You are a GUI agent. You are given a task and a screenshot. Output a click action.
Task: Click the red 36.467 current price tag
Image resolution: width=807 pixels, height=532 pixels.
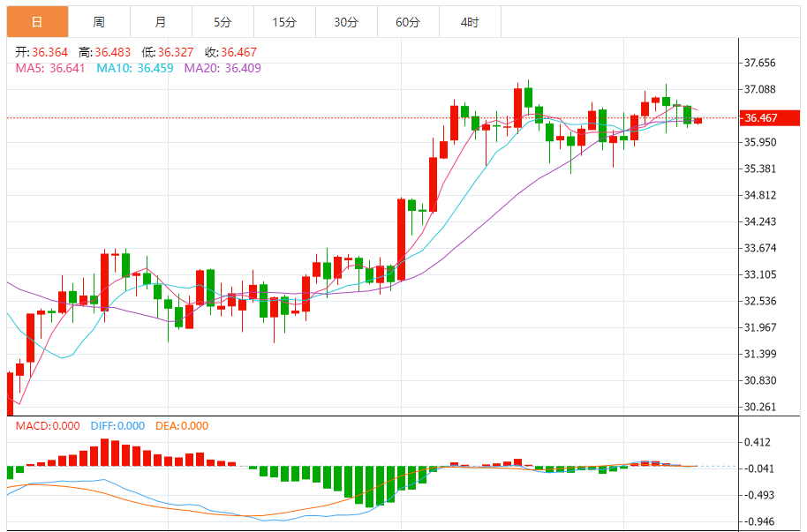point(769,118)
